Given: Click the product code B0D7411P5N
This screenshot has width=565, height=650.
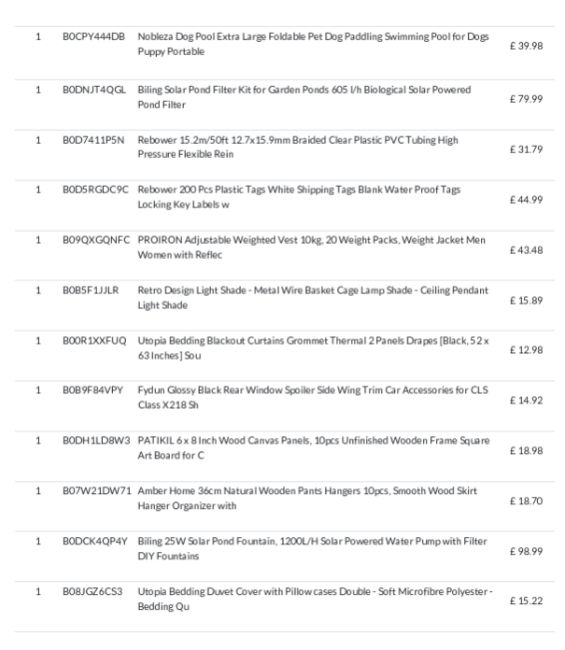Looking at the screenshot, I should pyautogui.click(x=93, y=140).
